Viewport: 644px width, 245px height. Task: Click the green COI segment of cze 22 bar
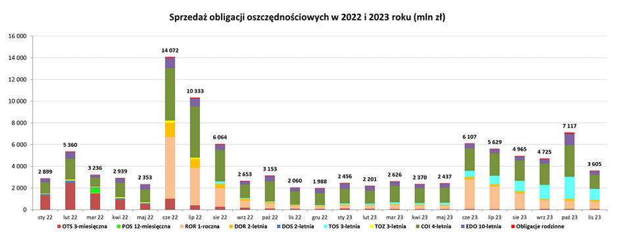click(x=170, y=94)
